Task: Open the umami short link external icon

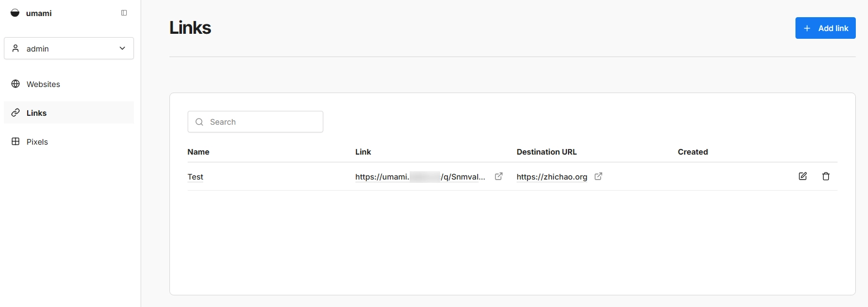Action: (x=499, y=176)
